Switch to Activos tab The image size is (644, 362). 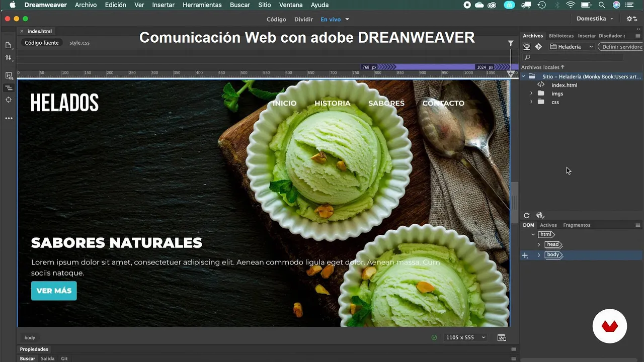click(x=548, y=225)
